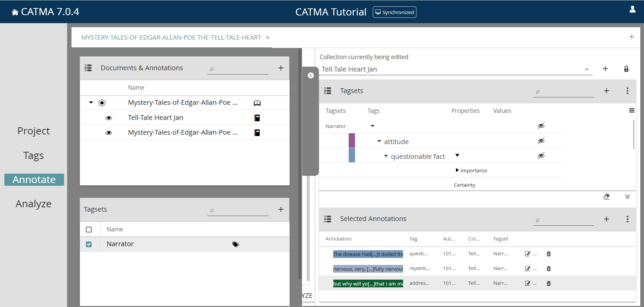Click the open book document icon
The image size is (644, 307).
(x=257, y=103)
